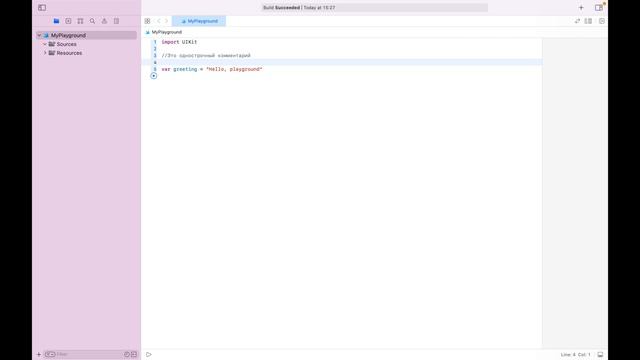The width and height of the screenshot is (640, 360).
Task: Open the Source Control navigator icon
Action: 68,21
